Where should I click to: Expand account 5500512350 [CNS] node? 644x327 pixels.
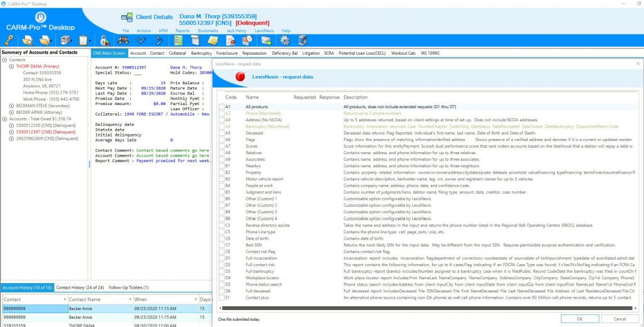click(x=11, y=125)
